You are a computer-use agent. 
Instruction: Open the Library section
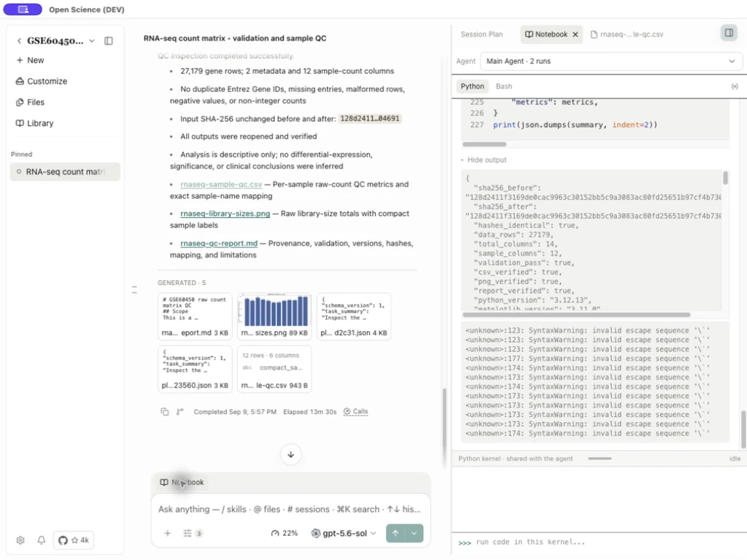coord(34,123)
